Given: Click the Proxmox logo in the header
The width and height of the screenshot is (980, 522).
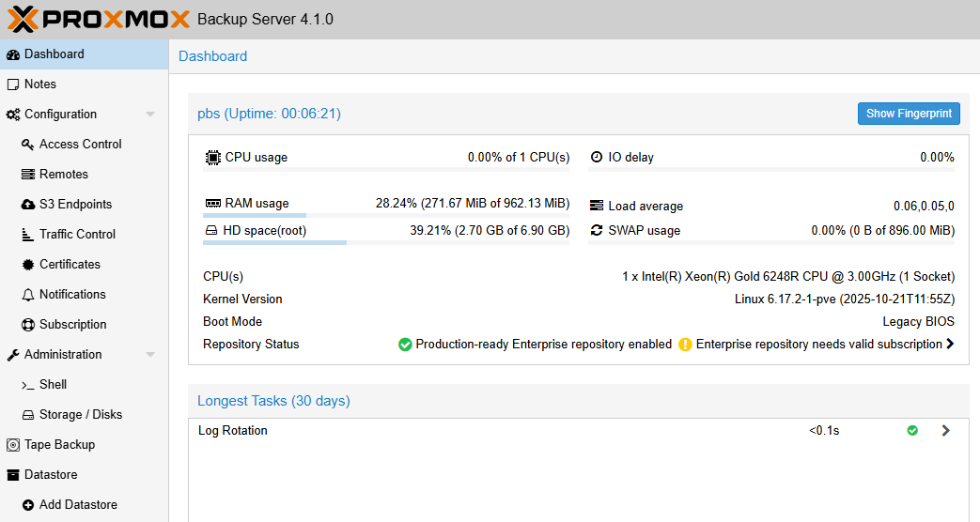Looking at the screenshot, I should tap(98, 20).
